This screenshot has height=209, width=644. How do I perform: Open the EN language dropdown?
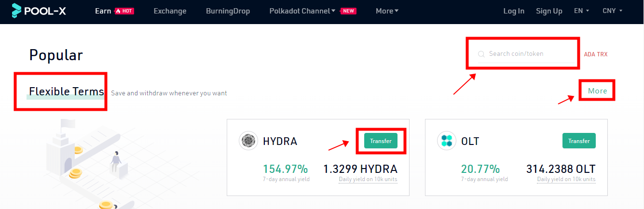[581, 11]
